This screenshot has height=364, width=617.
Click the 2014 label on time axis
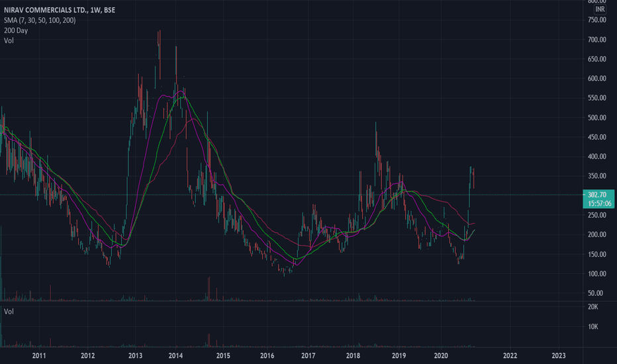tap(175, 356)
